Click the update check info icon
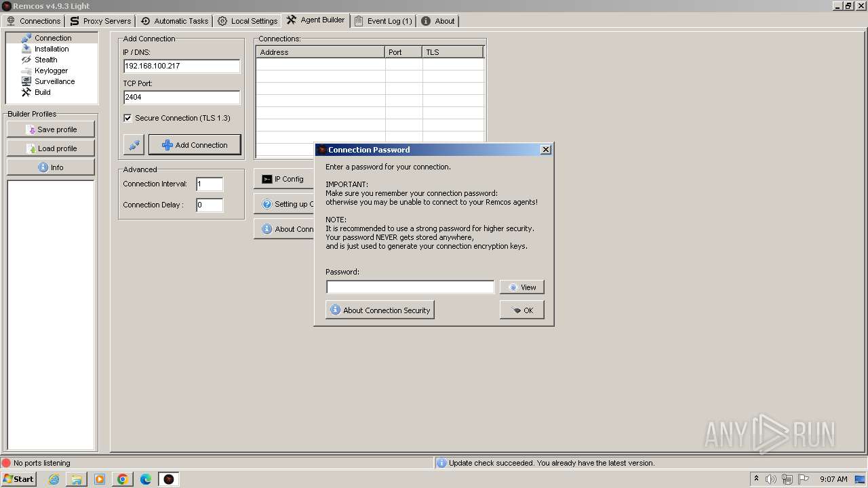868x488 pixels. coord(441,463)
